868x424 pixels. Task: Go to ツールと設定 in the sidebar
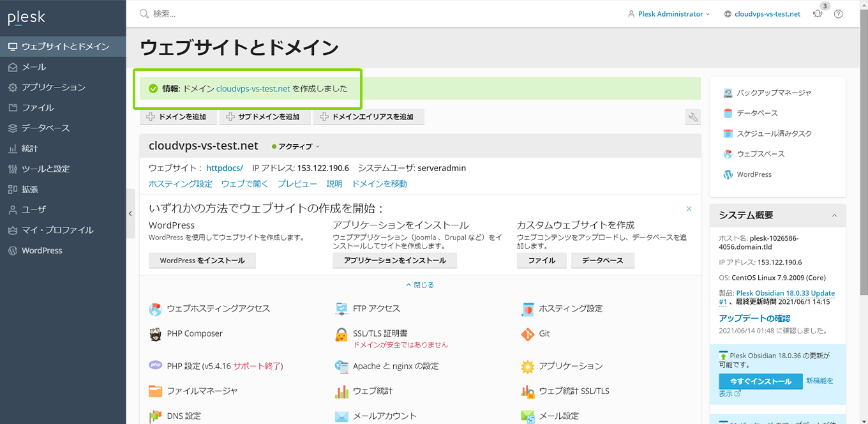[45, 169]
